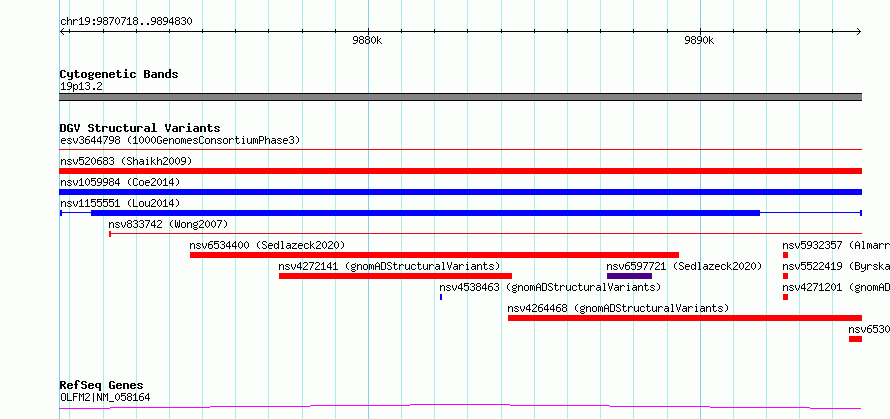Select the nsv4264468 gnomAD red bar
The height and width of the screenshot is (419, 890).
tap(685, 318)
